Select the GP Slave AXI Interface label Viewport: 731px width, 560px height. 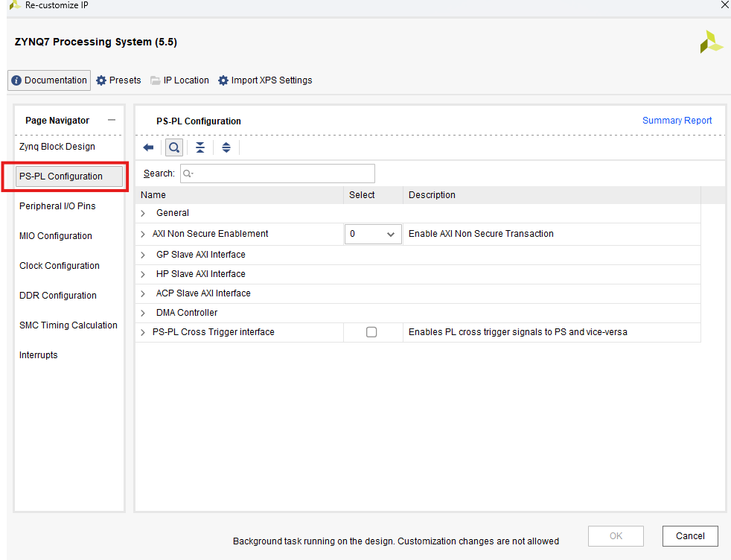tap(200, 255)
